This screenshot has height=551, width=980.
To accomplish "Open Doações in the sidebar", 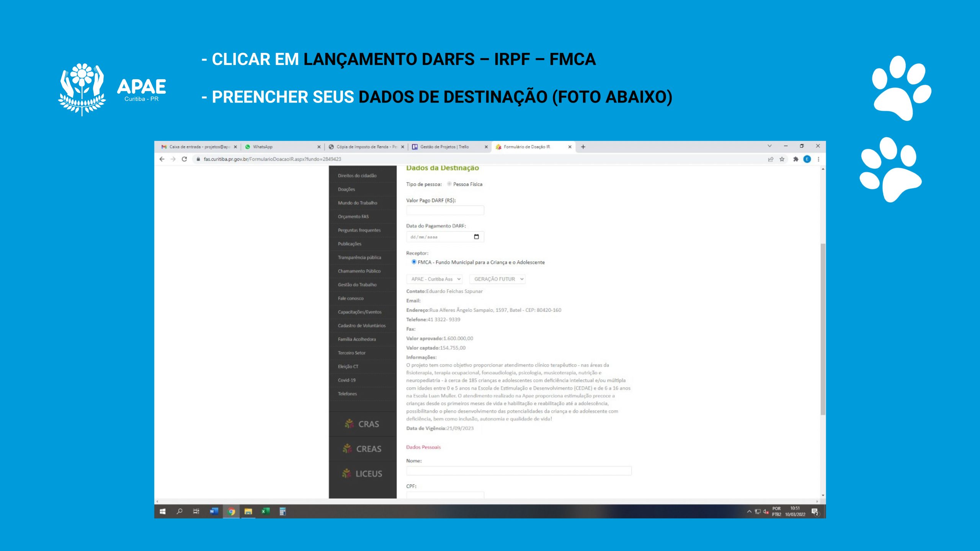I will [x=346, y=189].
